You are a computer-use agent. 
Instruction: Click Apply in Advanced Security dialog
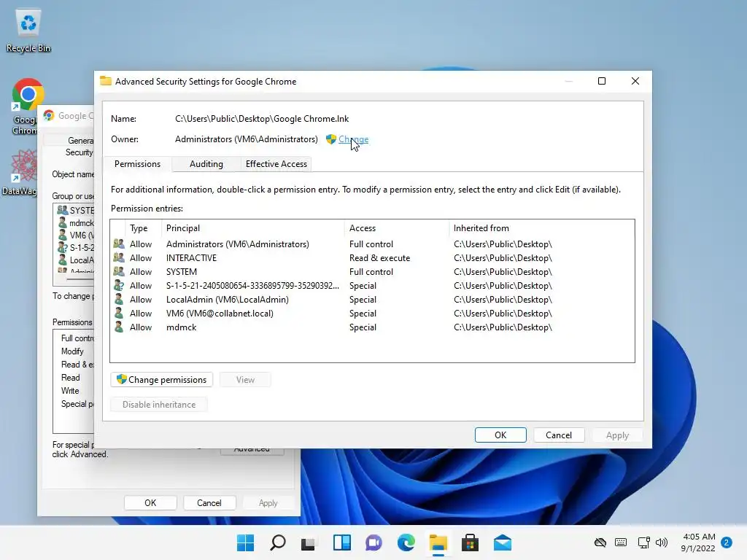coord(617,435)
